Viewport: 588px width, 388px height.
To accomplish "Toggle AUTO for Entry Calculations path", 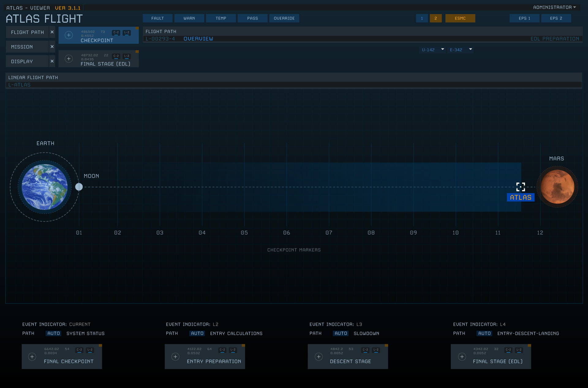I will click(197, 333).
